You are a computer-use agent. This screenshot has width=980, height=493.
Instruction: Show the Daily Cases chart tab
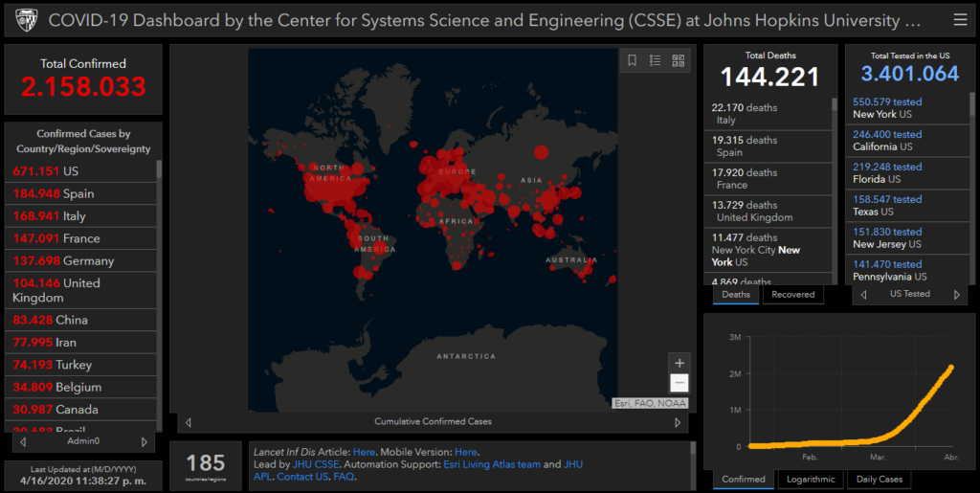click(879, 480)
